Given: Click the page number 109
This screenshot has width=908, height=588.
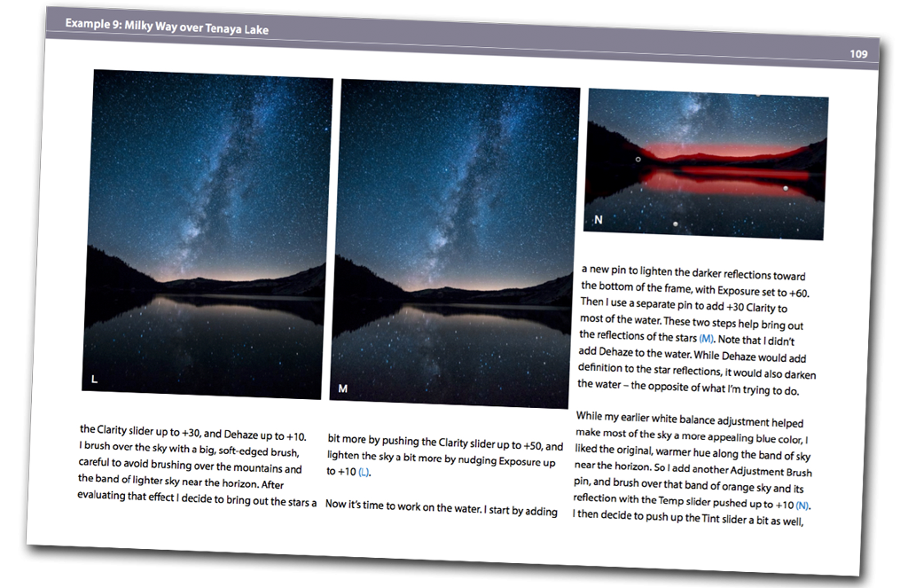Looking at the screenshot, I should pyautogui.click(x=858, y=54).
